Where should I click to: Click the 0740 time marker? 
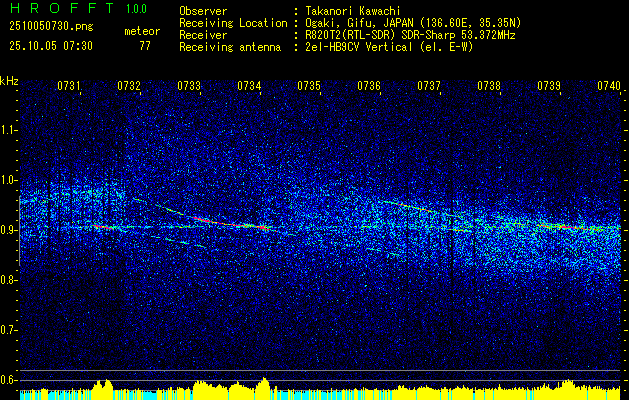pos(609,86)
